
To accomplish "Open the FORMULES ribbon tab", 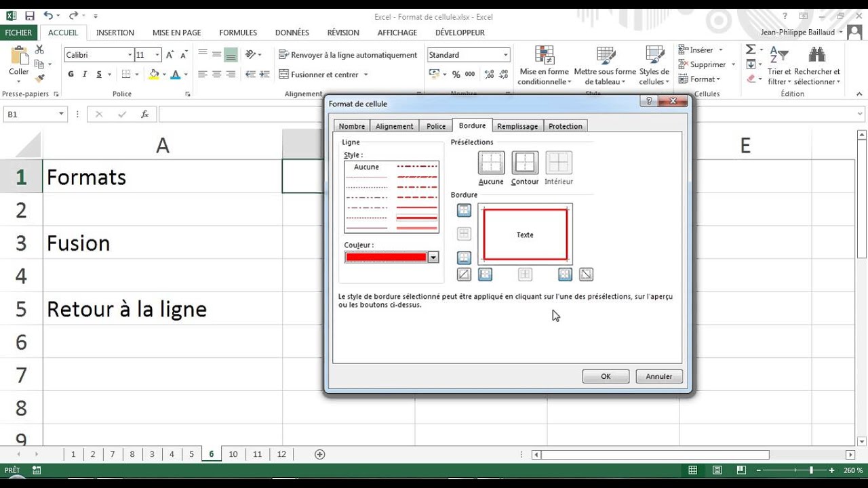I will click(x=238, y=33).
